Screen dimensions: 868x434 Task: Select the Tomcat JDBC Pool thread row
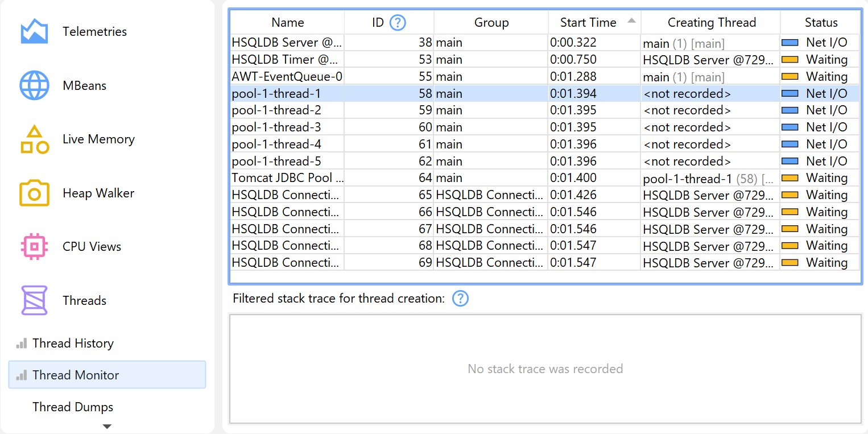287,178
